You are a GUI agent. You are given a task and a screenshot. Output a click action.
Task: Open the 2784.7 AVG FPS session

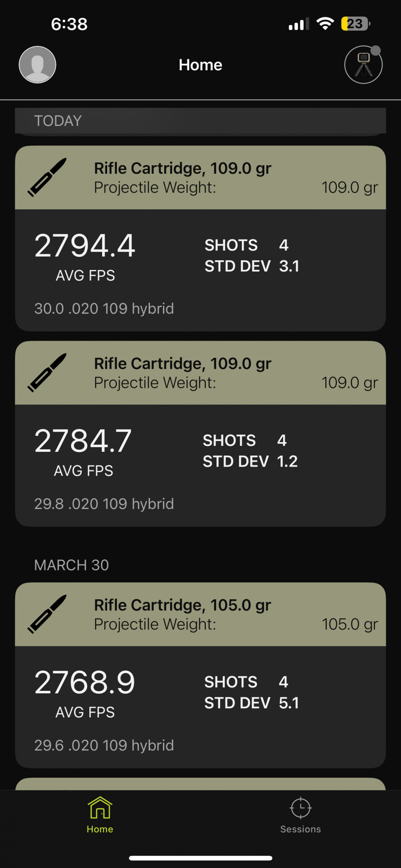click(x=83, y=441)
